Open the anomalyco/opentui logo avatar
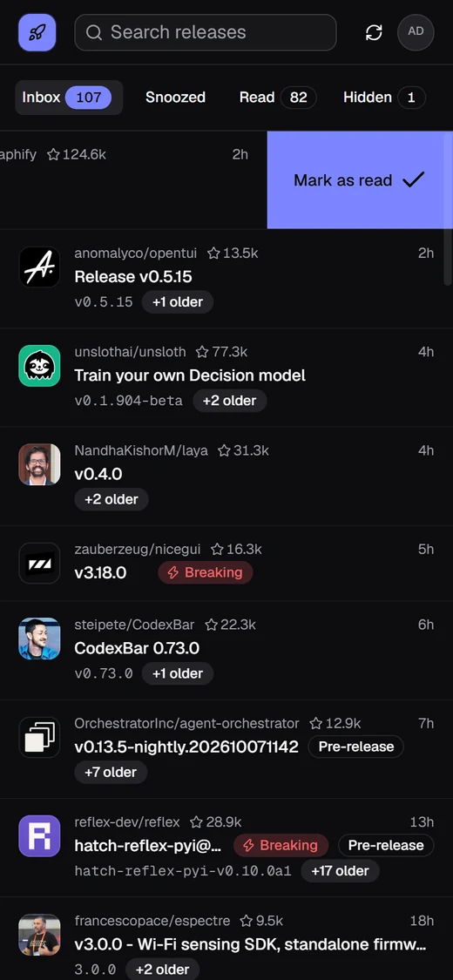The image size is (453, 980). [39, 267]
